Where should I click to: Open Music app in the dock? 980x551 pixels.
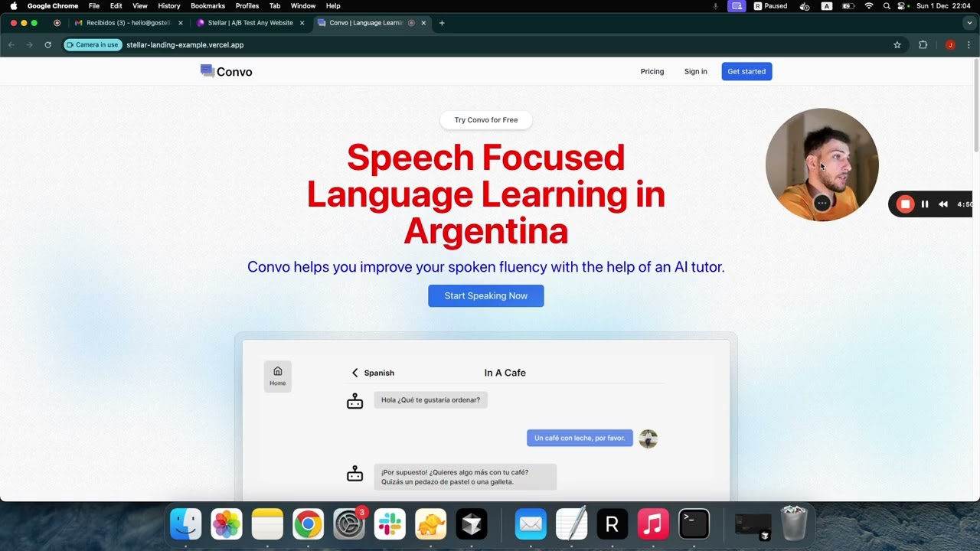(653, 524)
